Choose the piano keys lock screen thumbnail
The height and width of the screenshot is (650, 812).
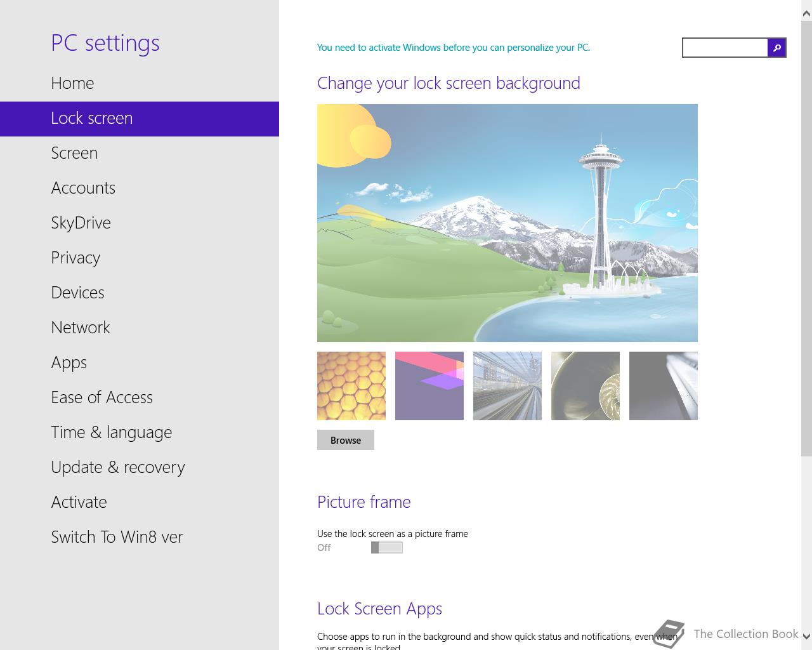tap(664, 386)
